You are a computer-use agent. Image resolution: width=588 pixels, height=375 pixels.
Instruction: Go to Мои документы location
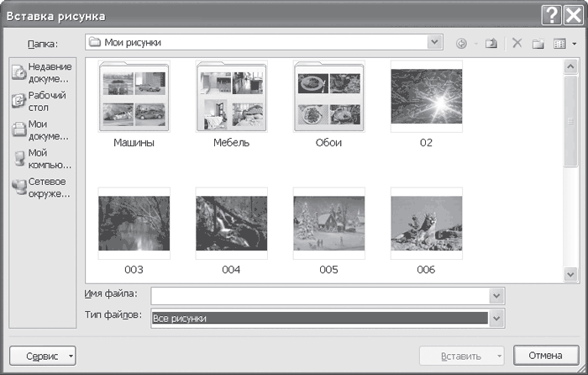pyautogui.click(x=42, y=129)
